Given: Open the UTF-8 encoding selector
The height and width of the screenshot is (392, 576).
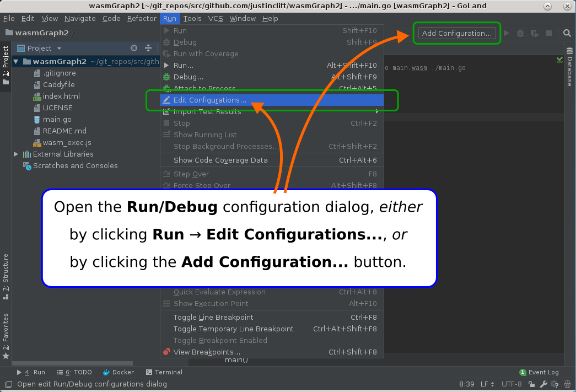Looking at the screenshot, I should 512,384.
